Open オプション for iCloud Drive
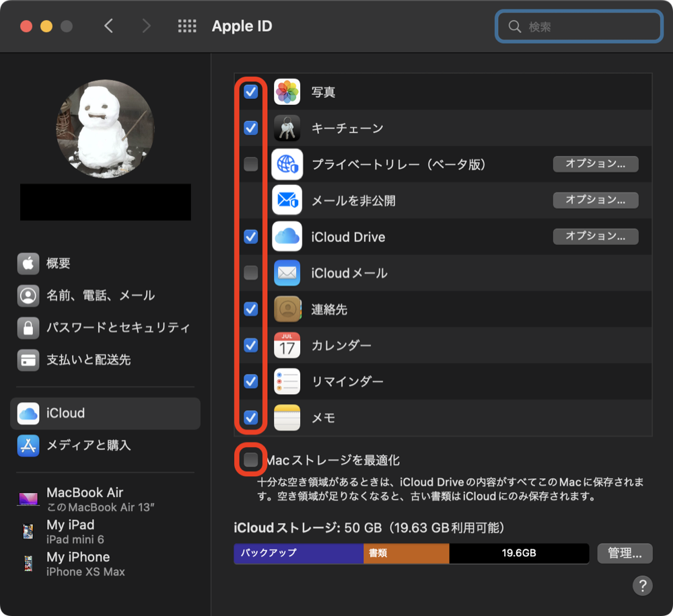The width and height of the screenshot is (673, 616). (596, 236)
